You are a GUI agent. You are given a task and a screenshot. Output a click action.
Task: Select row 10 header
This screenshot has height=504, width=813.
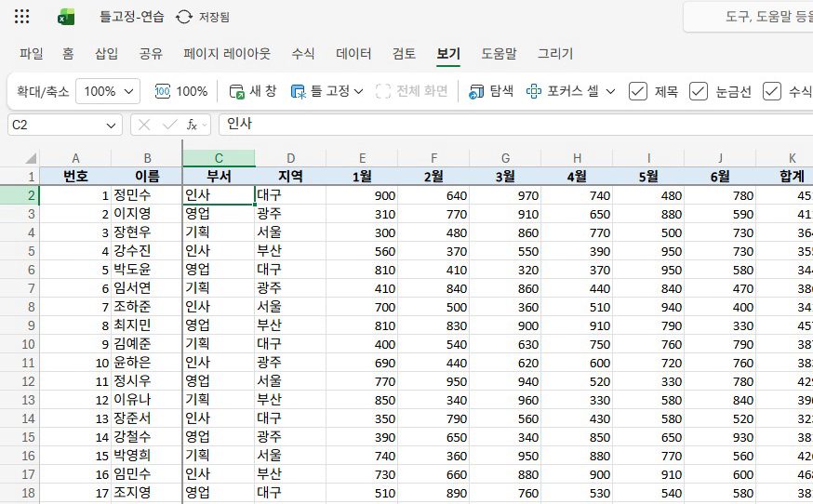[20, 344]
